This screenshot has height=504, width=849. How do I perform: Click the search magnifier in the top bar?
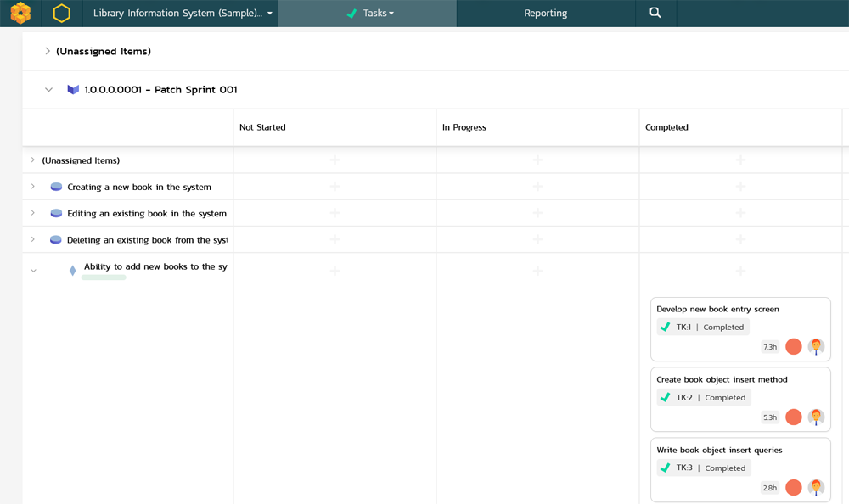pos(655,13)
